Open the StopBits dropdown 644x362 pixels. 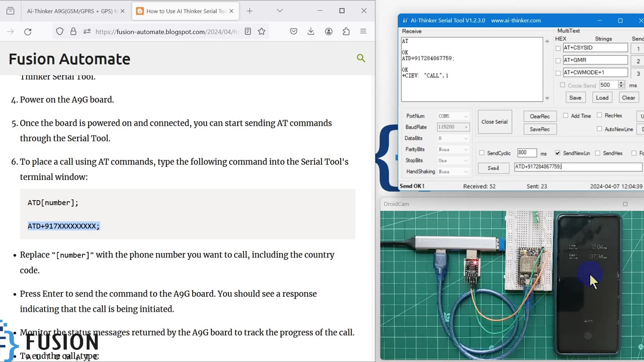[x=453, y=160]
